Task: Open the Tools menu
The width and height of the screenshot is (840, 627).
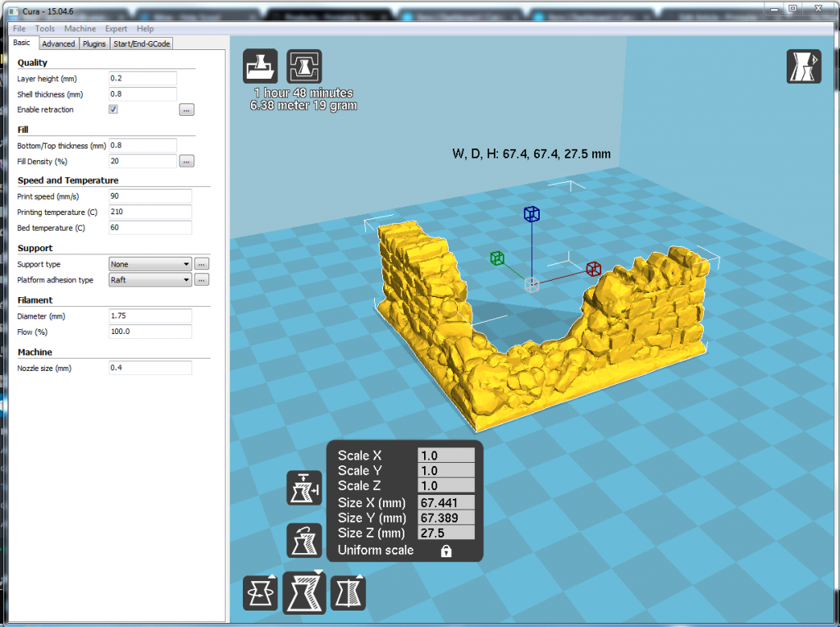Action: pyautogui.click(x=45, y=29)
